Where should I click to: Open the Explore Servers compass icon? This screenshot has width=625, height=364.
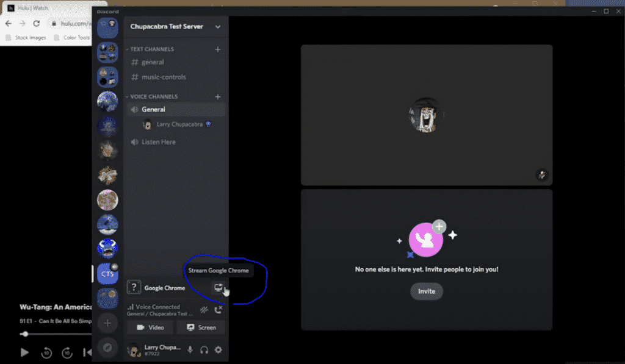coord(107,347)
